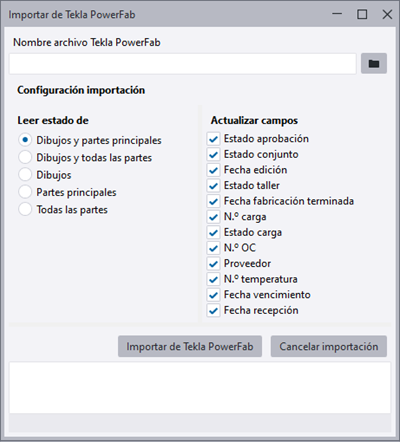Click Cancelar importación button
This screenshot has height=442, width=400.
[329, 346]
